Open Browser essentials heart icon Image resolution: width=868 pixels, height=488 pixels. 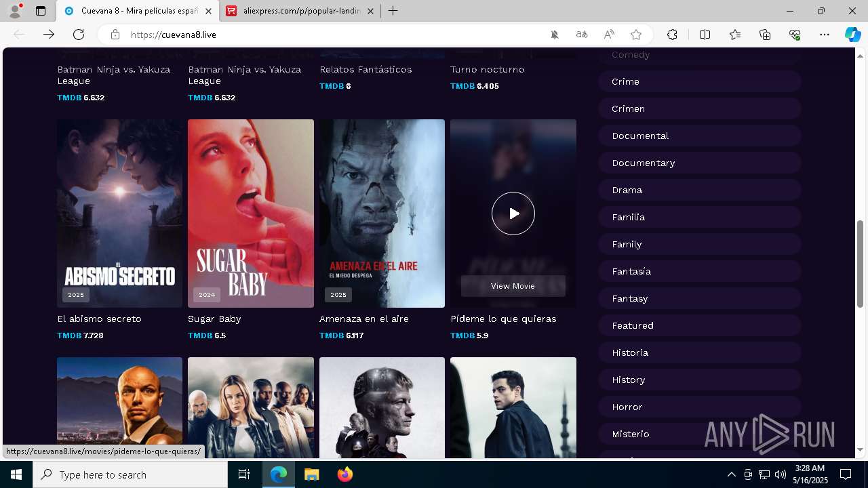(x=795, y=35)
